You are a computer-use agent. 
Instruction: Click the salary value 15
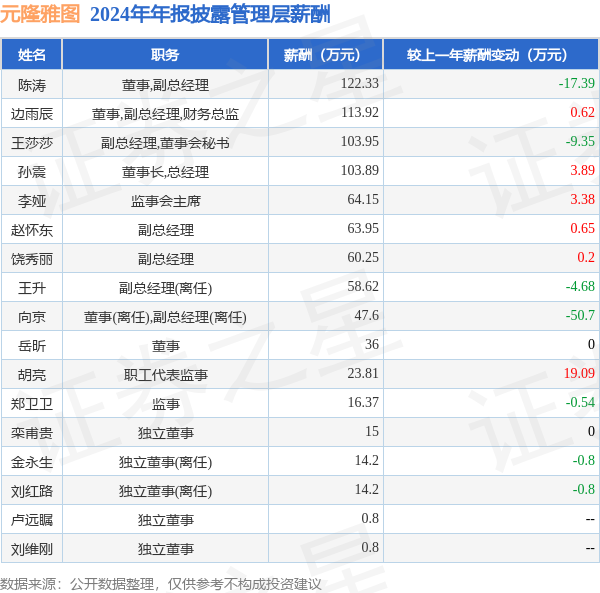coord(372,432)
